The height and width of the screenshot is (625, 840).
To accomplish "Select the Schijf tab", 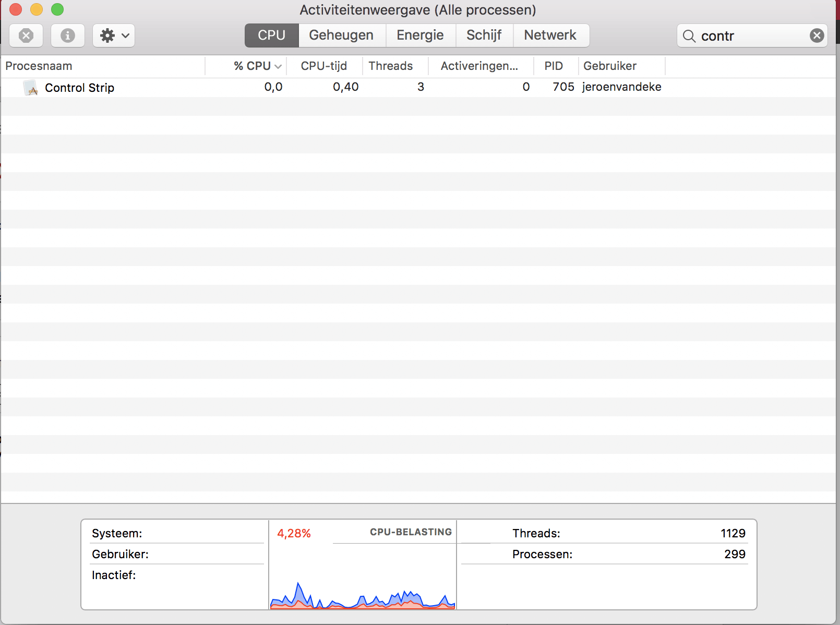I will (x=484, y=35).
